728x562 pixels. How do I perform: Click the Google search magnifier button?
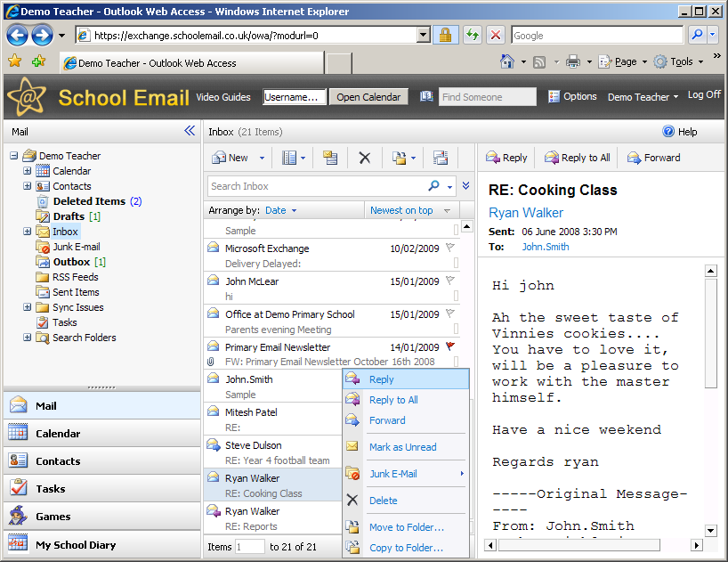pos(697,36)
